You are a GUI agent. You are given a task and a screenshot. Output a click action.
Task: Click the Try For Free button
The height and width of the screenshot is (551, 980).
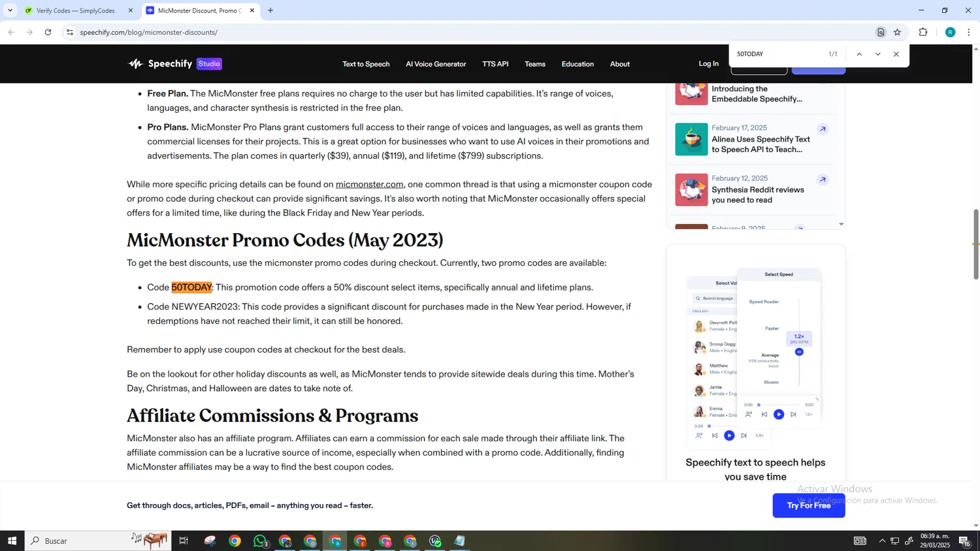click(x=809, y=505)
